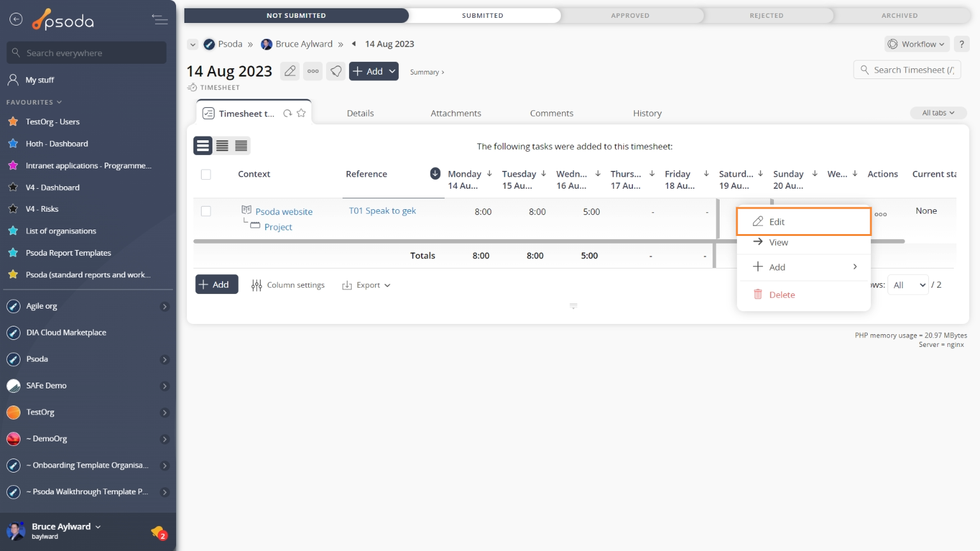Switch to the Details tab
This screenshot has width=980, height=551.
pos(360,113)
